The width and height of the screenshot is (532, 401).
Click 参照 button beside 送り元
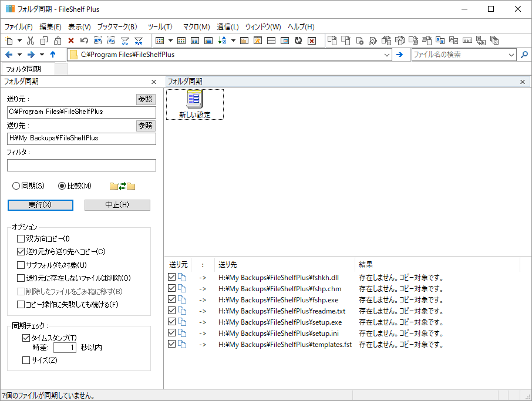click(x=146, y=99)
